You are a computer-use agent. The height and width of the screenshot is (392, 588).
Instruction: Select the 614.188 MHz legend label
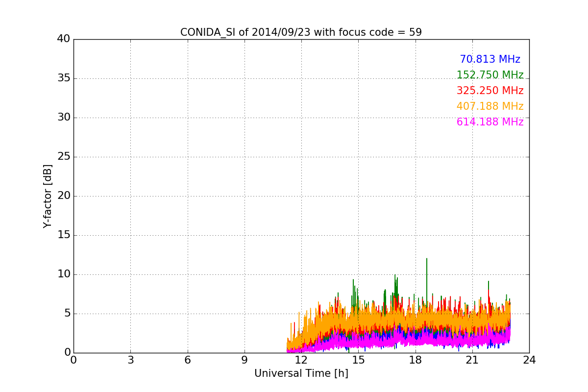(490, 122)
